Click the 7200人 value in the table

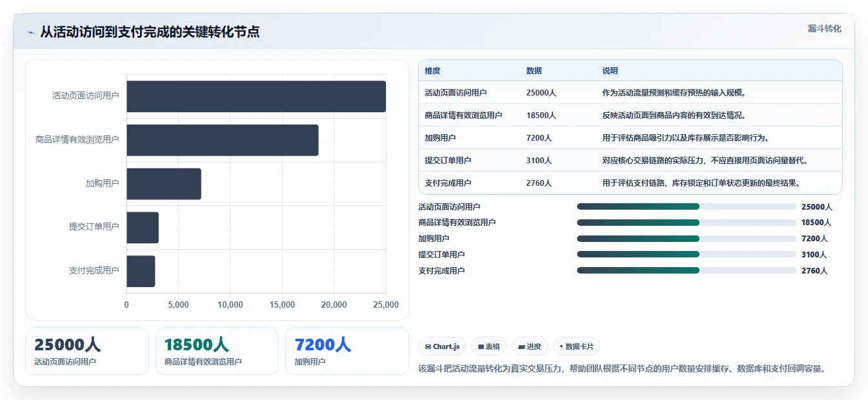(539, 138)
